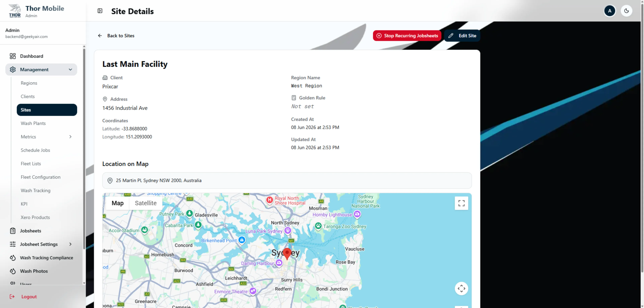This screenshot has height=308, width=644.
Task: Switch map to Satellite view
Action: pos(146,203)
